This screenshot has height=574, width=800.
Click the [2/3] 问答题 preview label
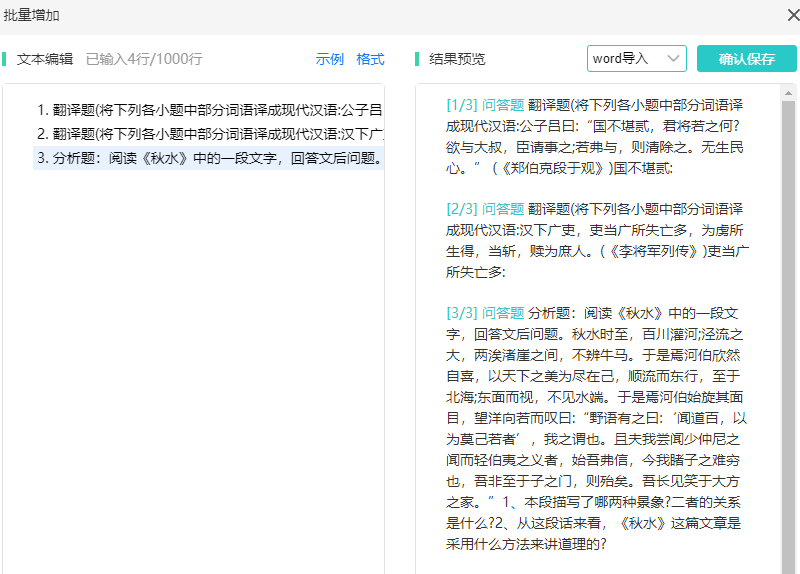click(485, 209)
